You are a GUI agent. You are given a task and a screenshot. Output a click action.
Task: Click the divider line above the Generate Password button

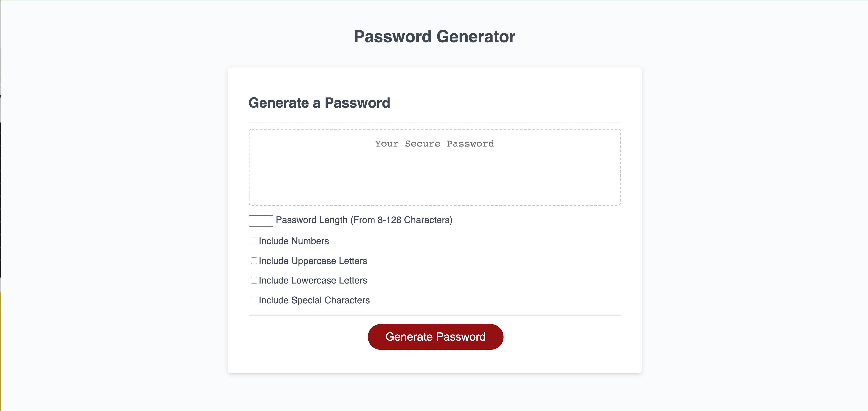435,315
